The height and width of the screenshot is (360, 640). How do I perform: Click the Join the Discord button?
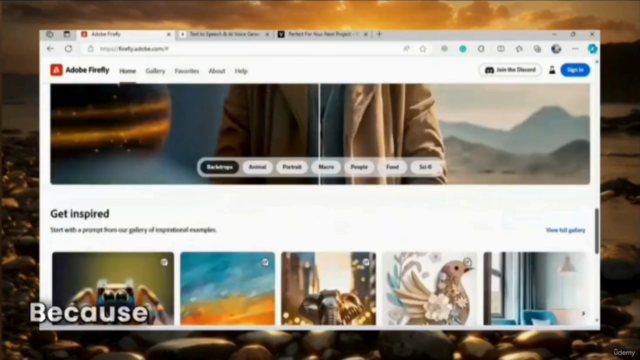click(x=510, y=70)
